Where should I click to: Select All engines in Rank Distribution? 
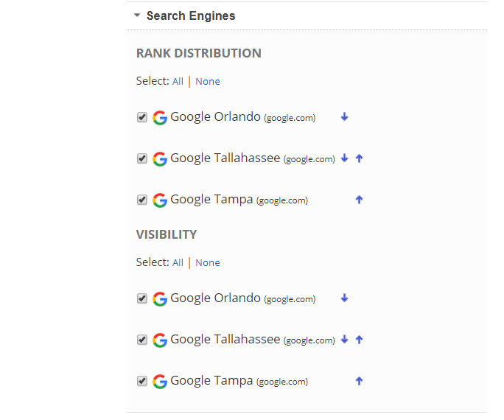click(x=178, y=82)
